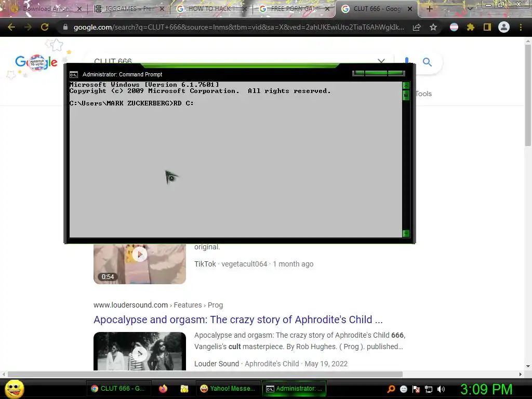The height and width of the screenshot is (399, 532).
Task: Click the page vertical scrollbar thumb
Action: coord(528,95)
